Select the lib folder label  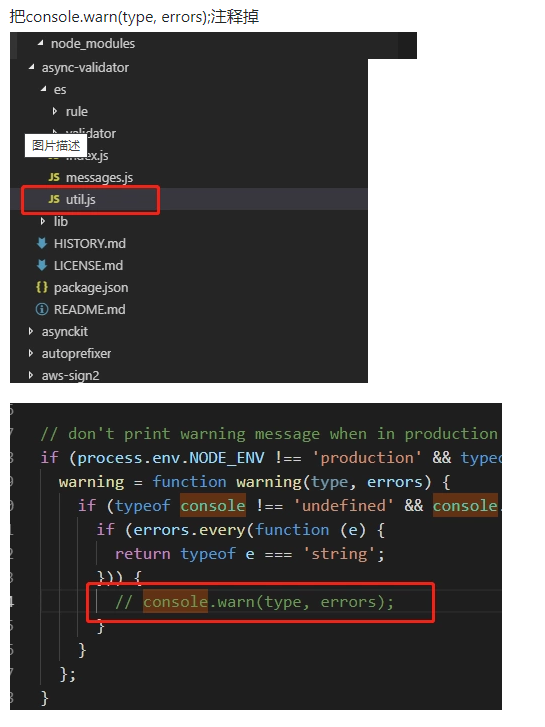coord(61,222)
